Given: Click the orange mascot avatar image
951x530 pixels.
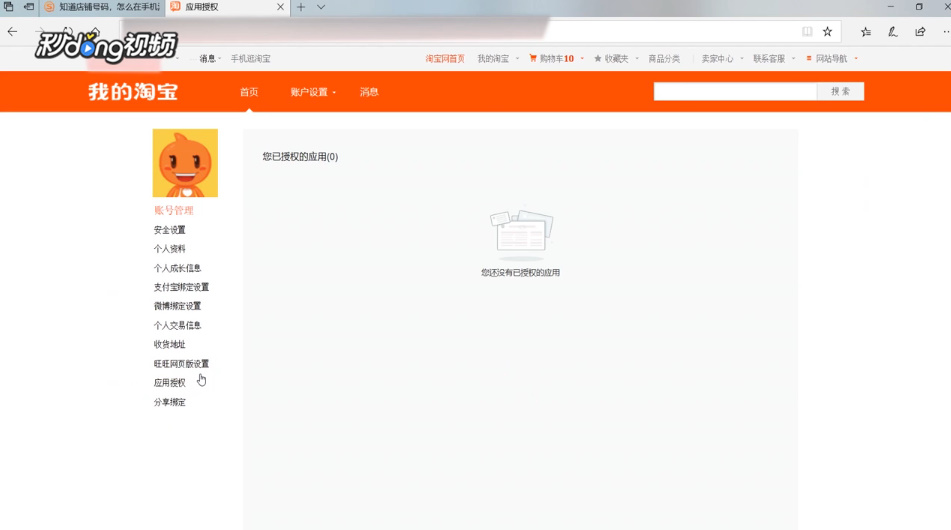Looking at the screenshot, I should pyautogui.click(x=185, y=163).
